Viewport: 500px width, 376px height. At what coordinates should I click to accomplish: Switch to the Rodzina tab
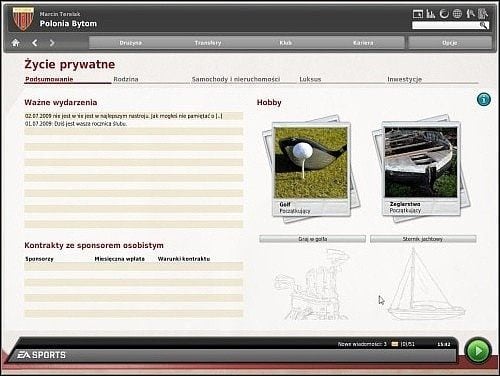coord(126,79)
